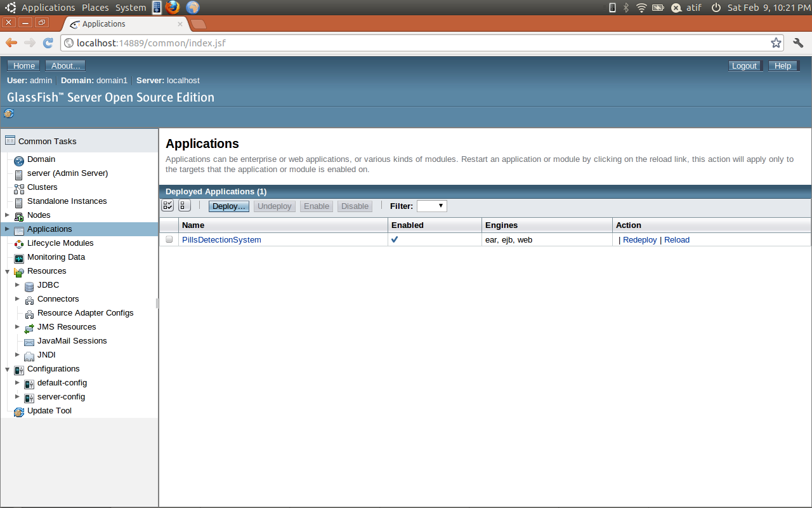Expand the Applications tree node
This screenshot has height=508, width=812.
pyautogui.click(x=7, y=229)
